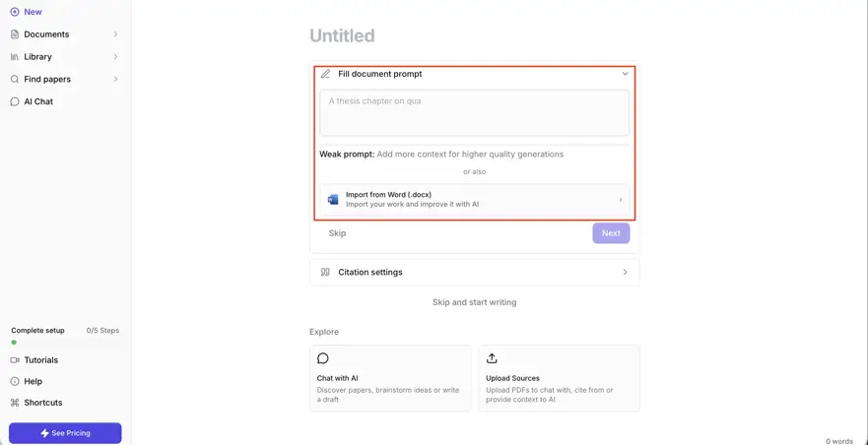Click the Complete setup progress indicator
The width and height of the screenshot is (868, 445).
pyautogui.click(x=65, y=335)
